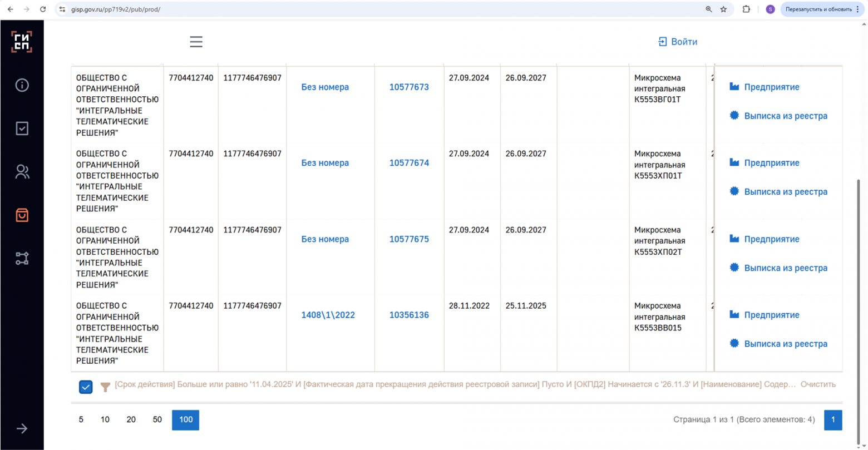View site information for gisp.gov.ru

click(x=62, y=9)
